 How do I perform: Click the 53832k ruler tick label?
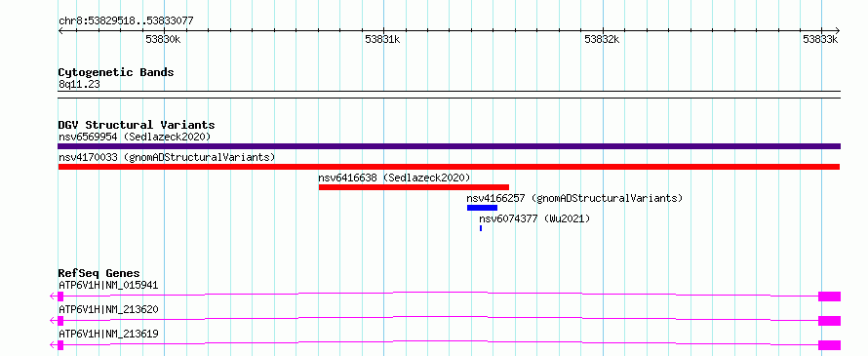602,39
